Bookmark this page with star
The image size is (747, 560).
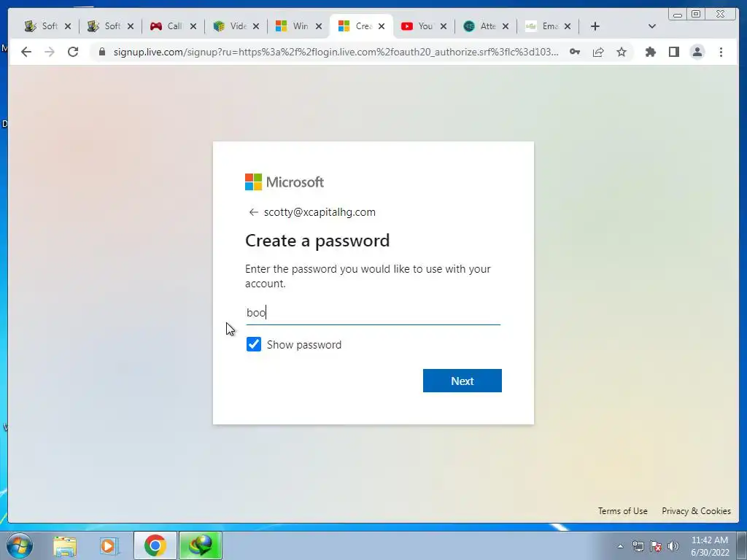tap(622, 52)
